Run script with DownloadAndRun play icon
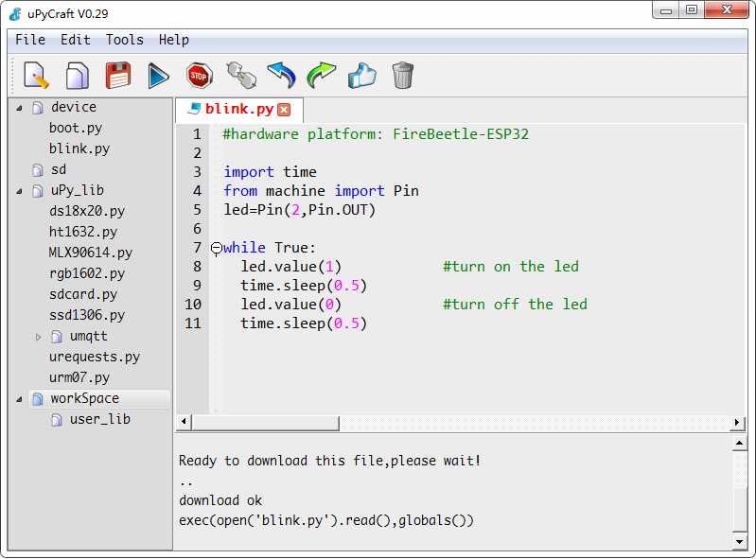The height and width of the screenshot is (559, 756). point(158,76)
